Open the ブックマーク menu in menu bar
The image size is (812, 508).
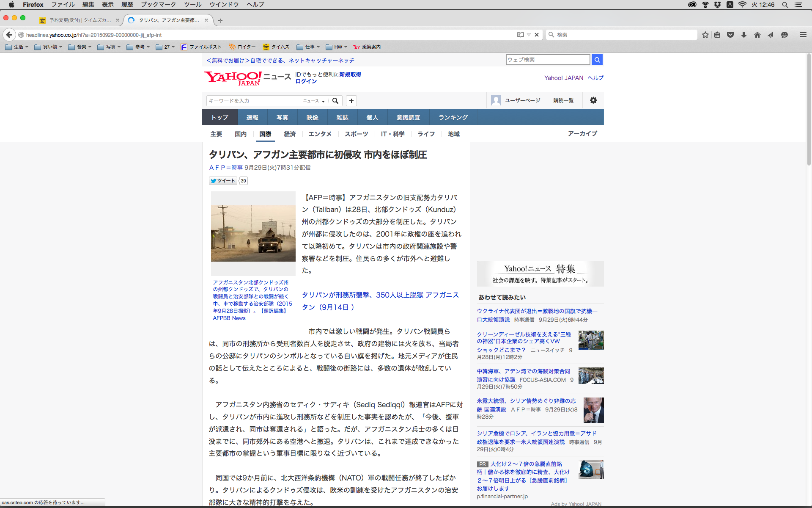[158, 5]
